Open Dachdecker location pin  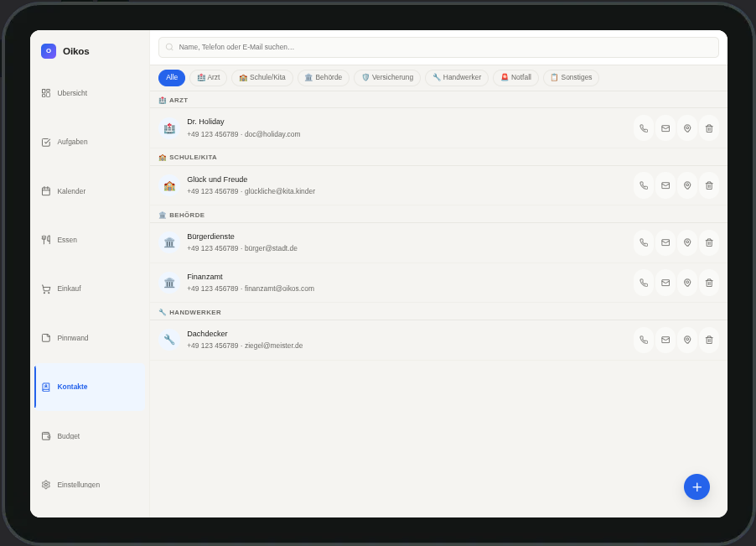[687, 340]
